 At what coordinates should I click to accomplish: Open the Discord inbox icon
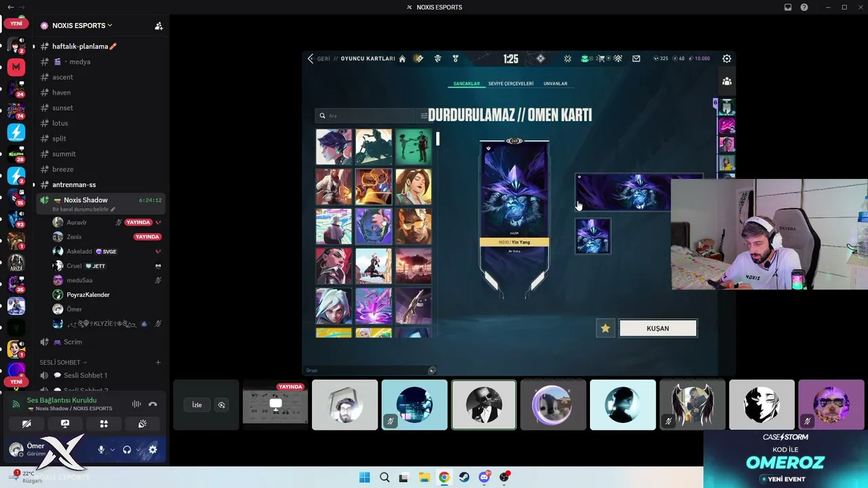point(788,7)
